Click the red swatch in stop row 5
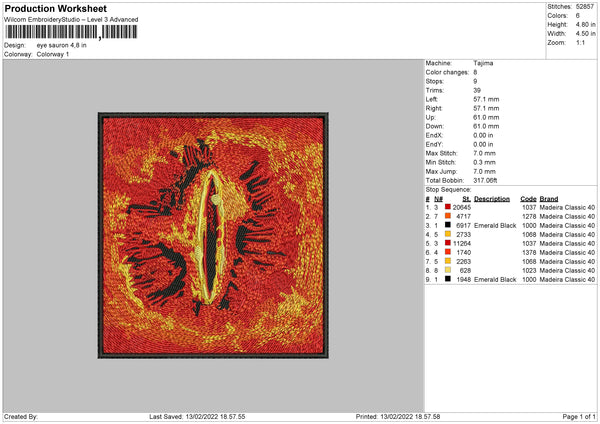The height and width of the screenshot is (424, 600). [448, 243]
